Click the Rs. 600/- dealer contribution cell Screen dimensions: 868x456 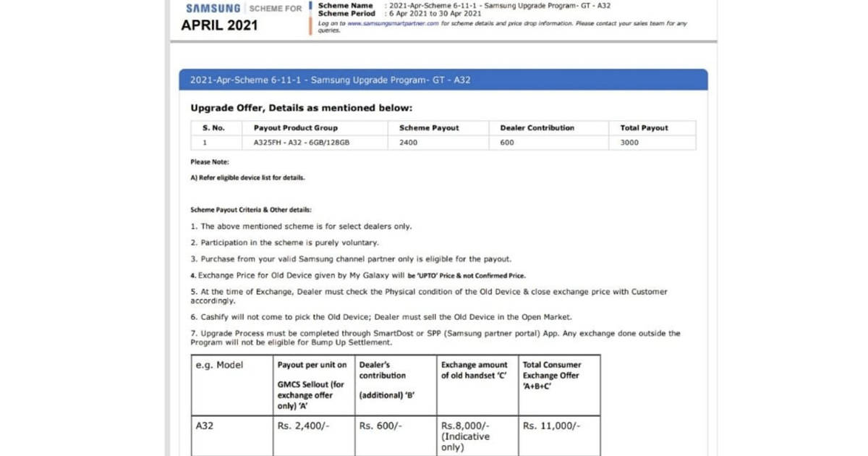pos(380,426)
